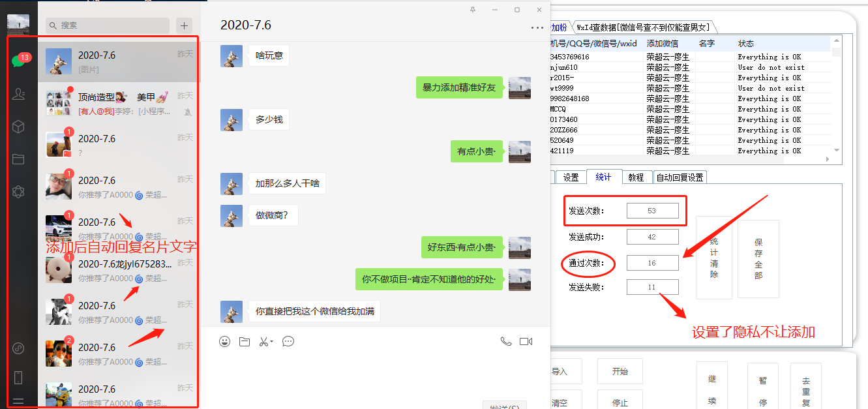Click the plus button beside search
The width and height of the screenshot is (868, 409).
tap(185, 25)
